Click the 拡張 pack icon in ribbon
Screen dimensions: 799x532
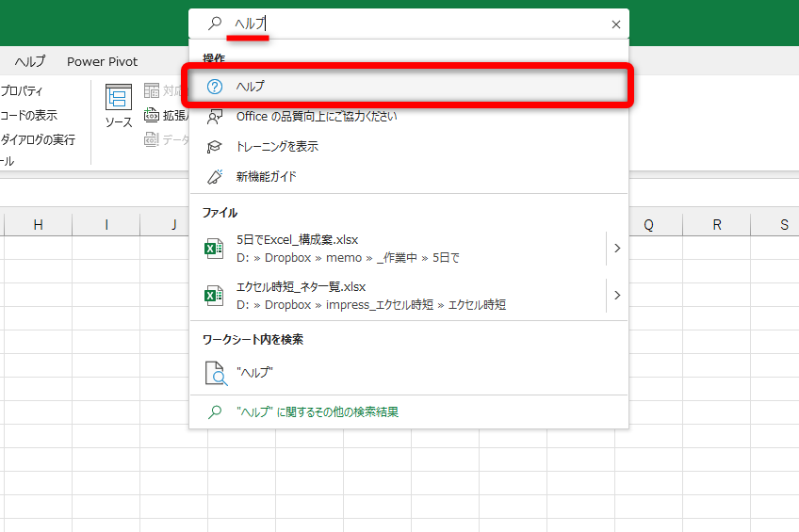pyautogui.click(x=152, y=115)
